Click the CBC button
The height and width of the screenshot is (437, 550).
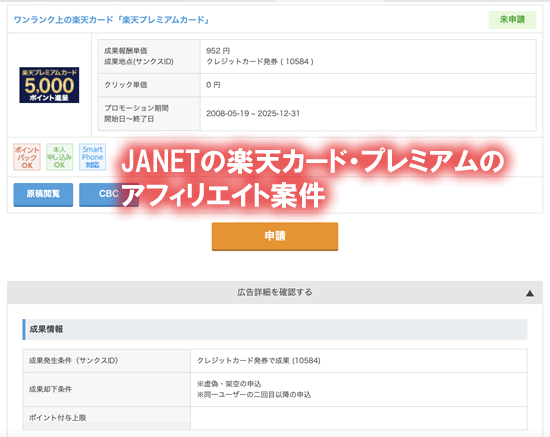click(109, 194)
